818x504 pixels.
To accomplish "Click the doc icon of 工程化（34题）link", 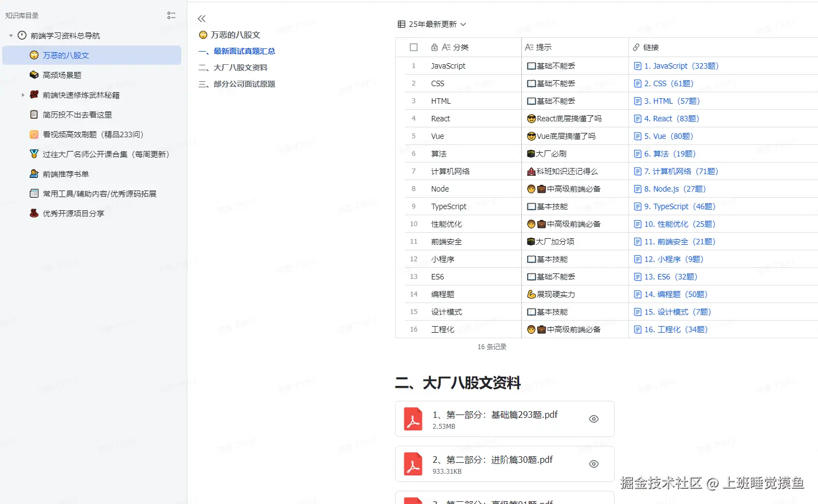I will click(638, 329).
